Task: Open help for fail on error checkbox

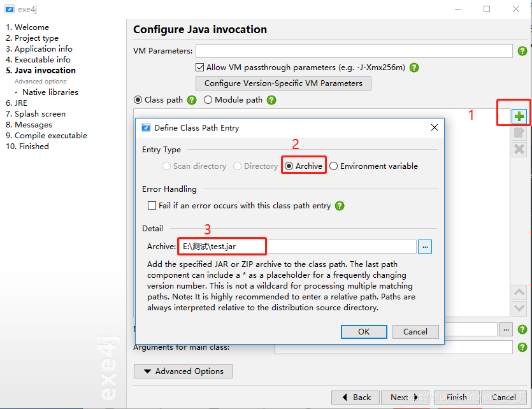Action: (340, 206)
